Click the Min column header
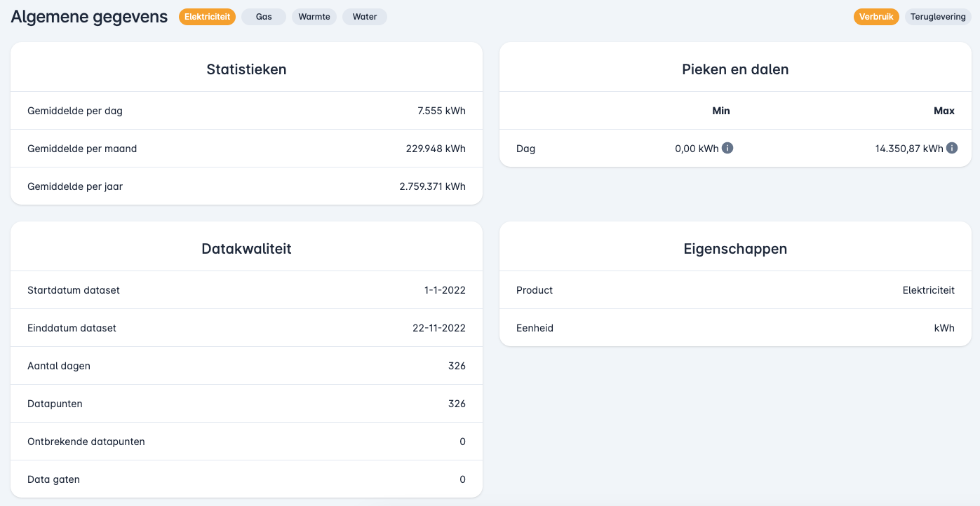The image size is (980, 506). coord(720,111)
